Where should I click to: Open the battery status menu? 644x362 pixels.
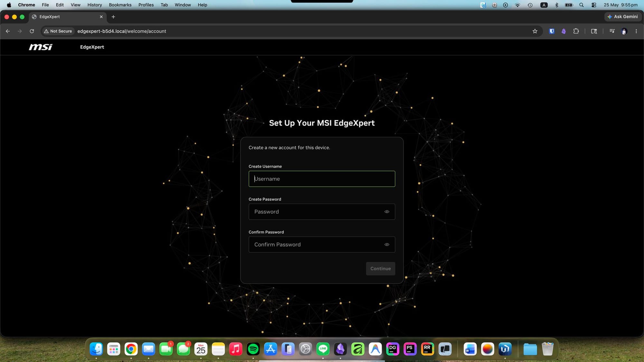coord(569,5)
